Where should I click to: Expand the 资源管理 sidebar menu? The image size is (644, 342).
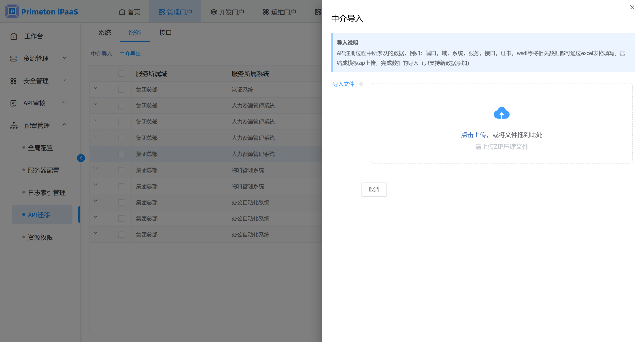[64, 58]
